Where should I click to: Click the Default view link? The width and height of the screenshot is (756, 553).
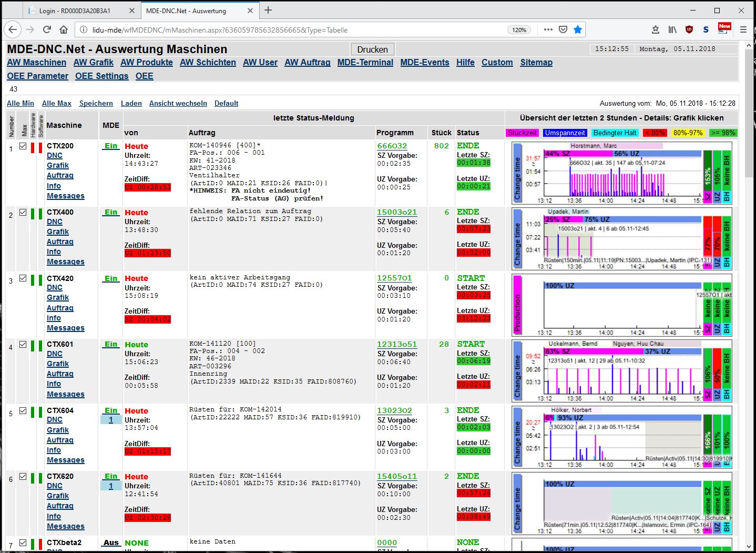click(226, 103)
